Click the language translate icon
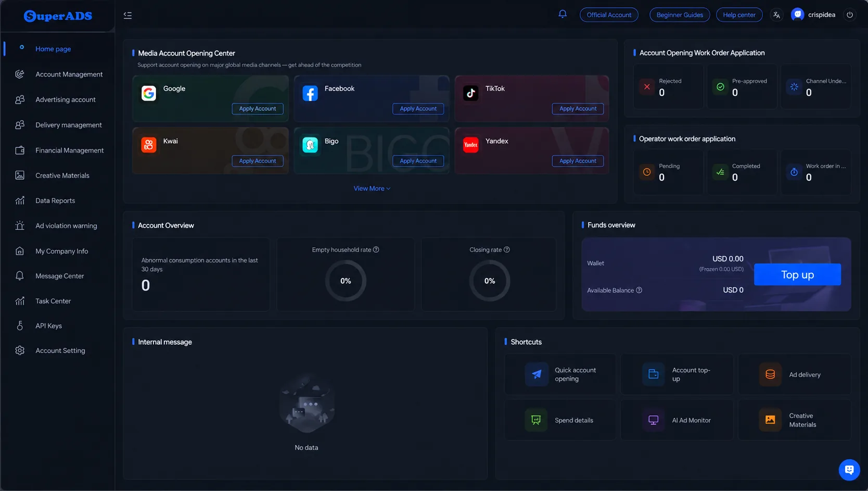868x491 pixels. click(x=776, y=15)
